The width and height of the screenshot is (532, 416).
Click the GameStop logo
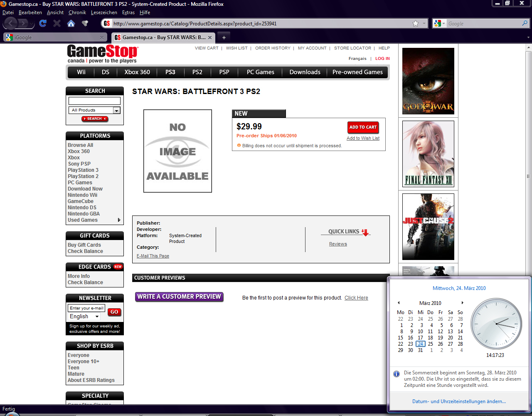pos(102,54)
